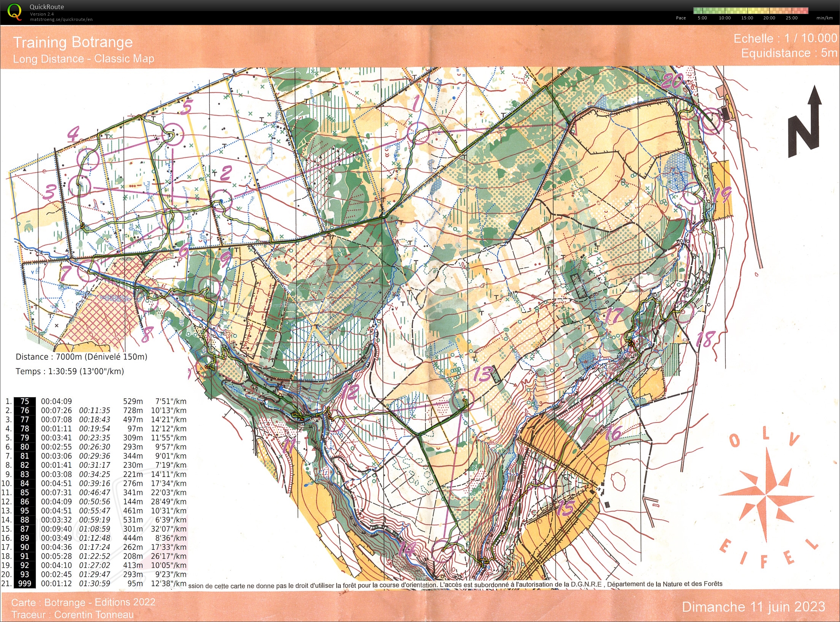
Task: Click the QuickRoute Q logo
Action: pyautogui.click(x=14, y=11)
